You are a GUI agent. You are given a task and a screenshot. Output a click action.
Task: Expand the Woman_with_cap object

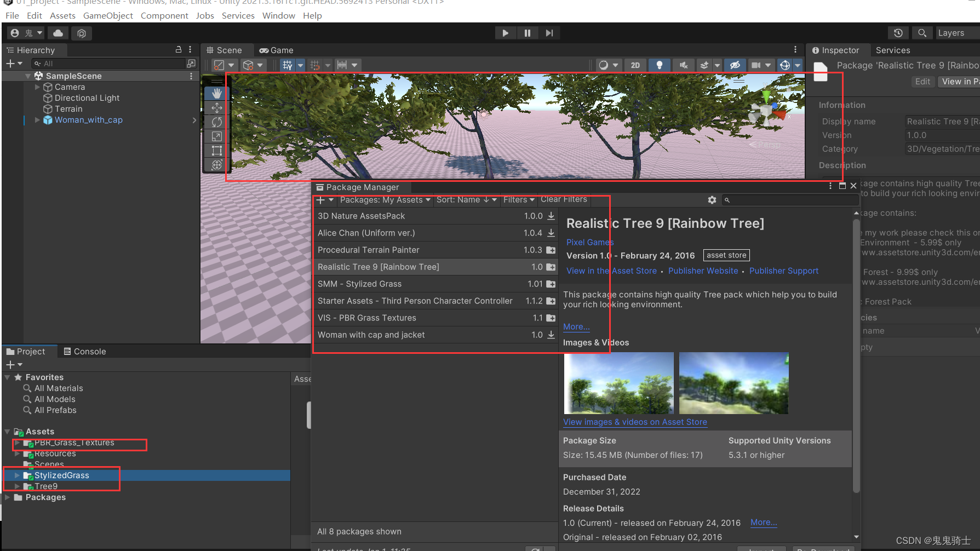tap(37, 120)
